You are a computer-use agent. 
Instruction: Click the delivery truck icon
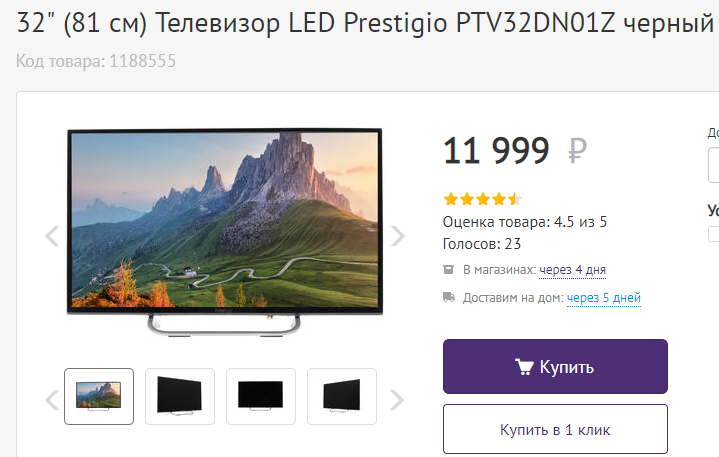449,297
